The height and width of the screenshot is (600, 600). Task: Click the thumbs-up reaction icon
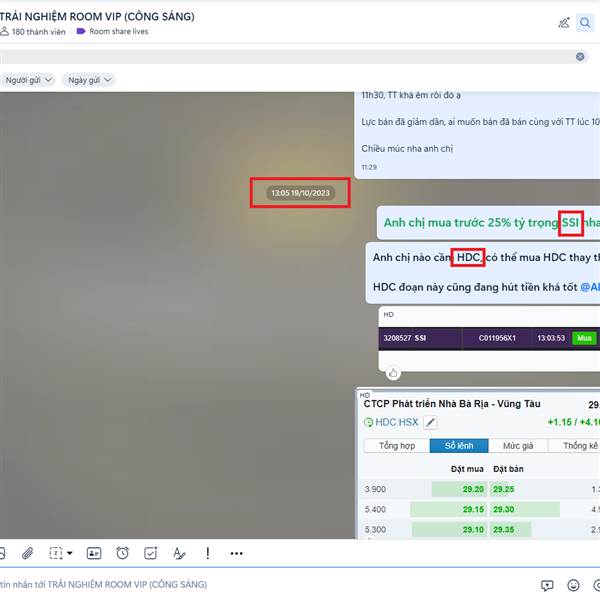[393, 372]
